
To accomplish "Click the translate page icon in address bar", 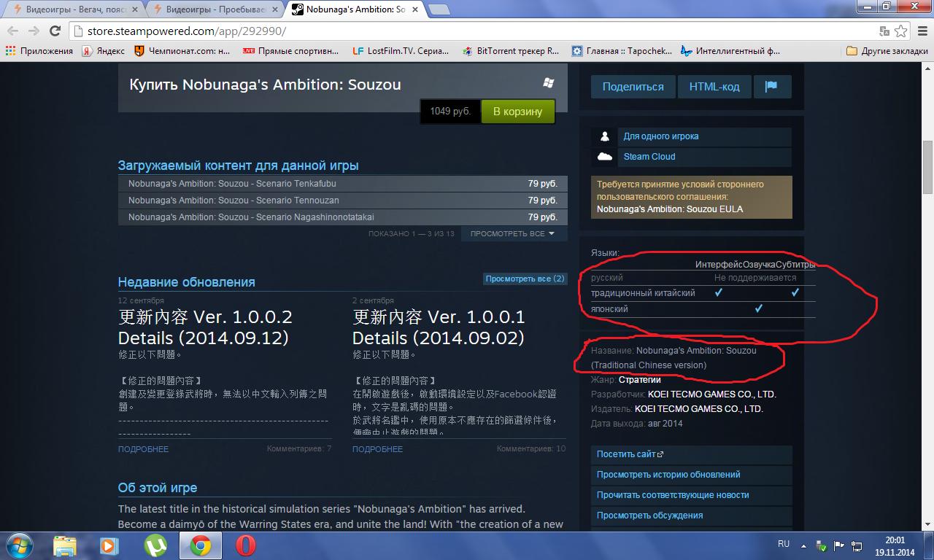I will coord(884,31).
